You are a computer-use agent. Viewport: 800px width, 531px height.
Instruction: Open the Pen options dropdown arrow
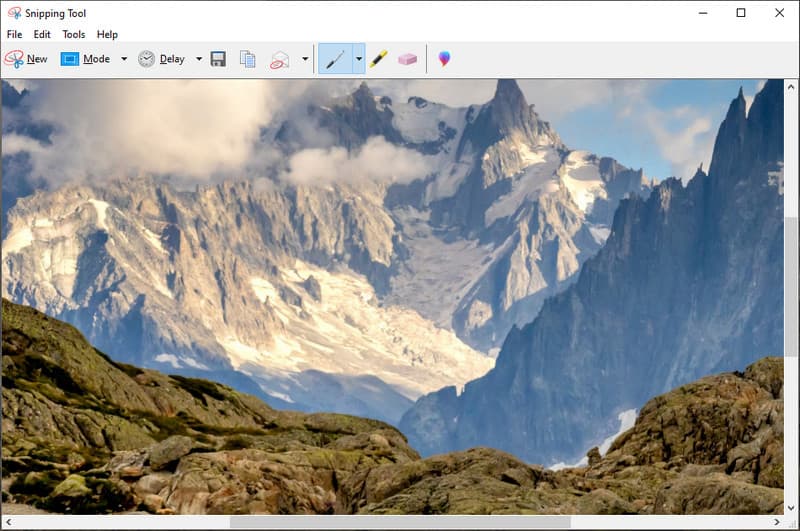[x=359, y=59]
